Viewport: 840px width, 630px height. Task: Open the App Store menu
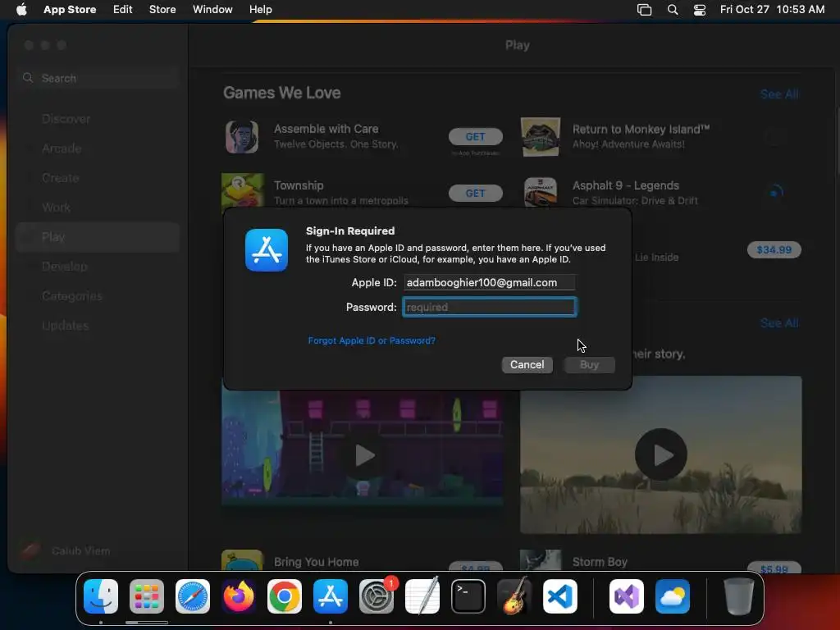coord(70,10)
